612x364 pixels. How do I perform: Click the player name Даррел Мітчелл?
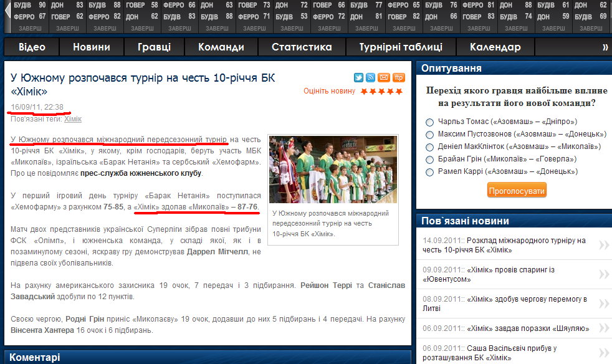(x=218, y=252)
